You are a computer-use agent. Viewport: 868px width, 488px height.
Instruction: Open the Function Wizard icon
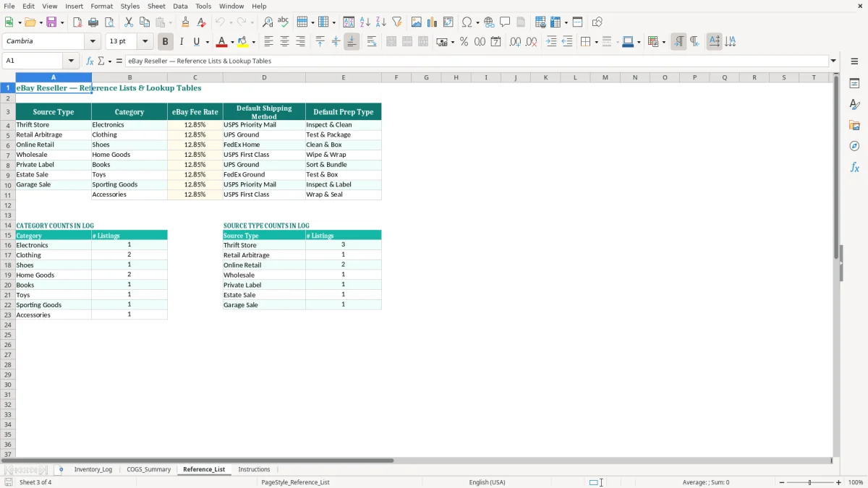pos(90,61)
